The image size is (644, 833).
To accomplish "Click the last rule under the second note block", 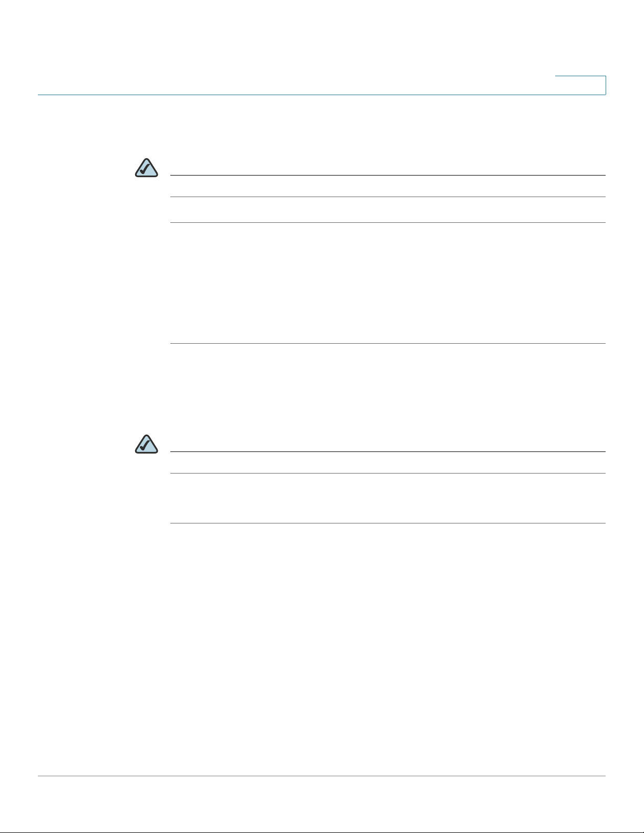I will pos(389,523).
